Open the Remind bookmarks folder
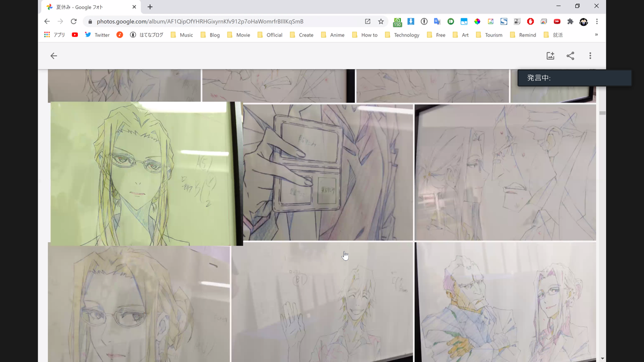Screen dimensions: 644x362 [x=523, y=35]
